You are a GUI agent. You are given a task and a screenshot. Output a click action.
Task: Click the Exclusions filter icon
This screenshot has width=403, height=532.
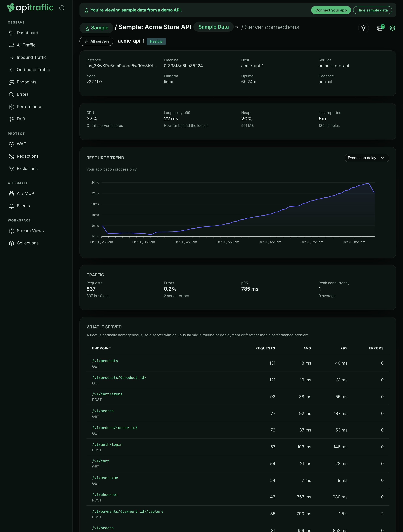(11, 169)
